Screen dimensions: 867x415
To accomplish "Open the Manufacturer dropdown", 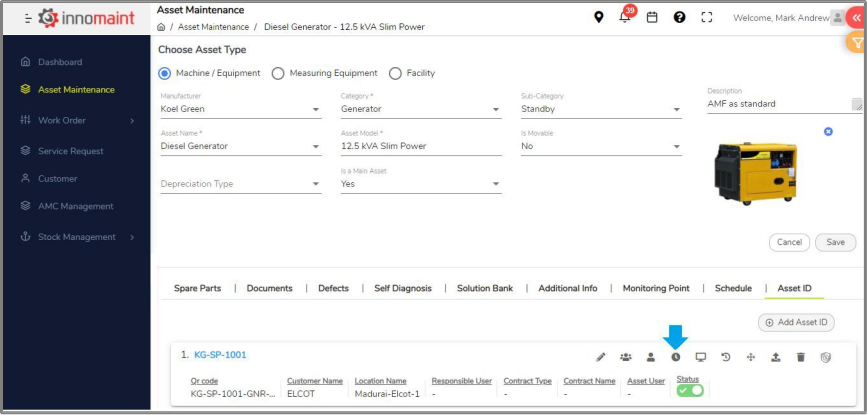I will pyautogui.click(x=240, y=109).
